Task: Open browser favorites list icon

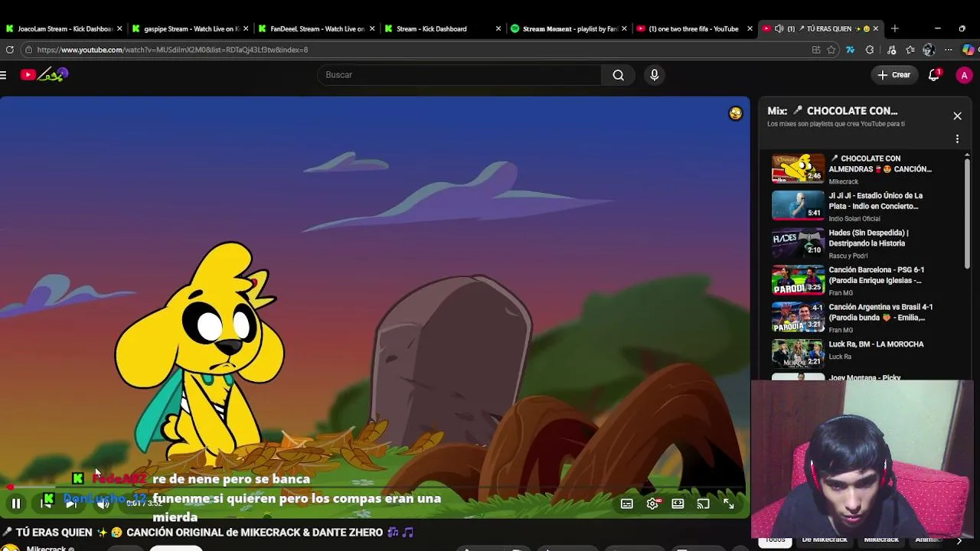Action: click(910, 50)
